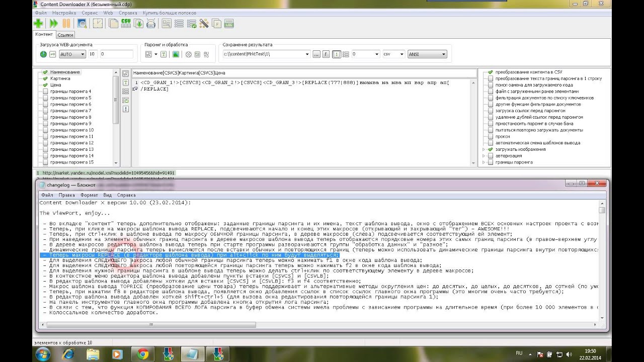Click the f button near save path

coord(326,54)
